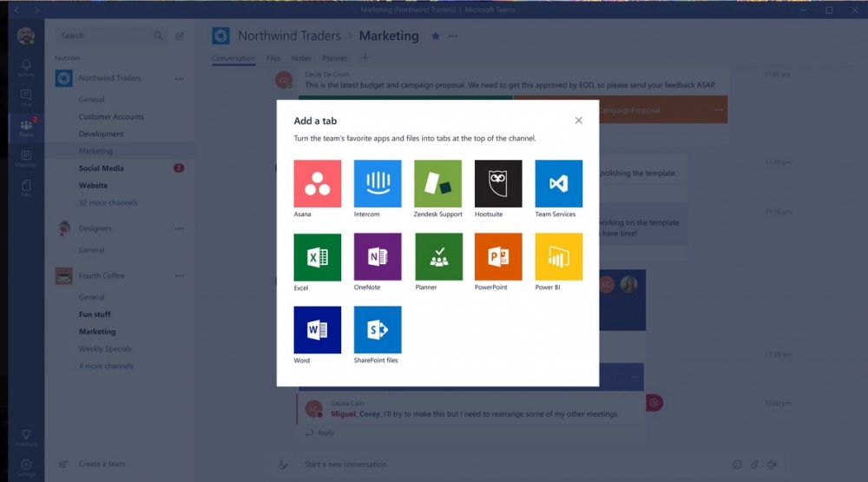The image size is (868, 482).
Task: Open Customer Accounts channel
Action: tap(111, 117)
